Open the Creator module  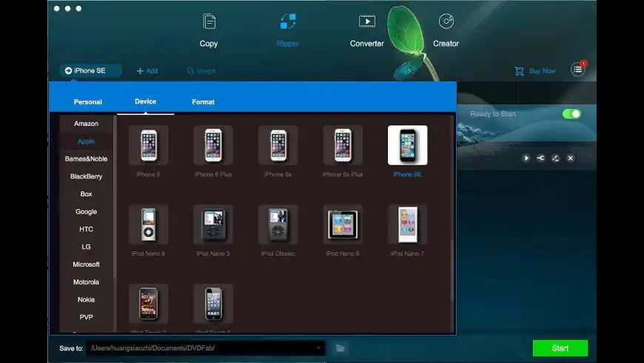446,30
